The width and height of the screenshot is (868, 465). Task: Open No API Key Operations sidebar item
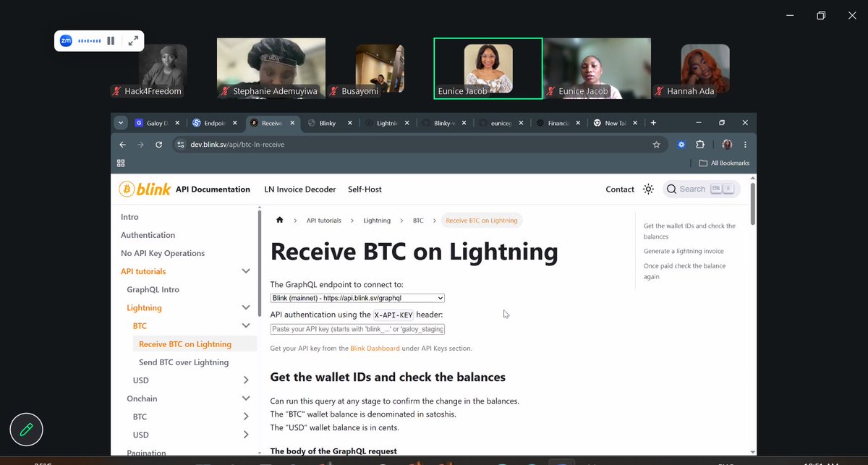(163, 253)
